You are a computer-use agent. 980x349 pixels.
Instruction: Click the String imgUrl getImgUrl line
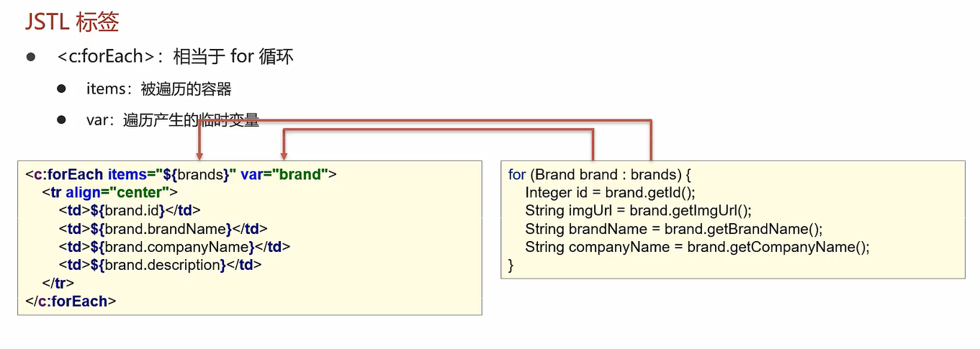tap(638, 211)
